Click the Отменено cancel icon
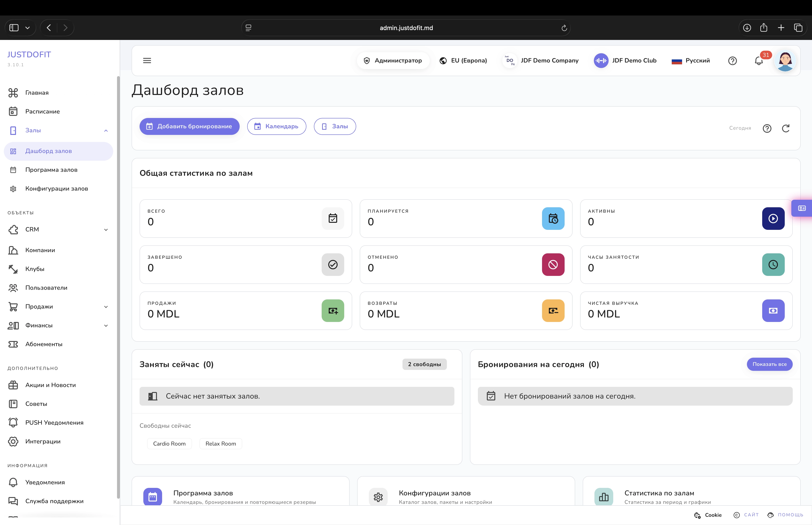 point(553,265)
